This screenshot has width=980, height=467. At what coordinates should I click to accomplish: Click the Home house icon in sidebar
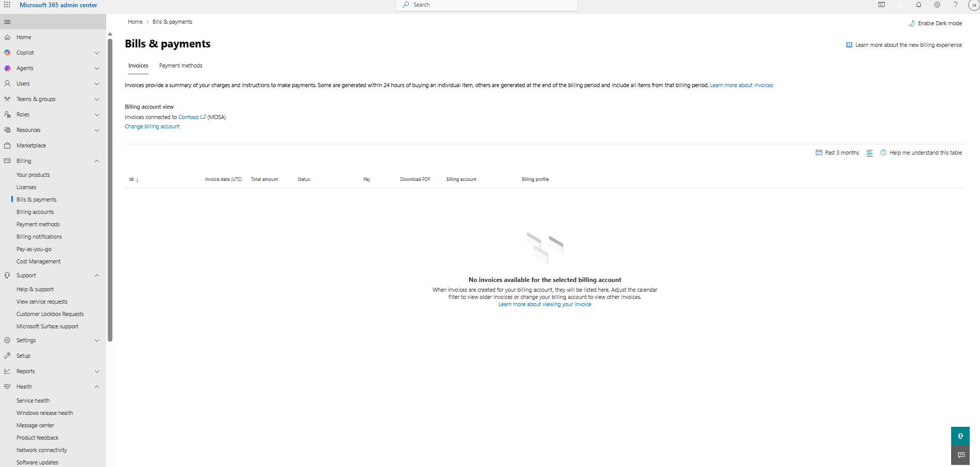tap(7, 37)
